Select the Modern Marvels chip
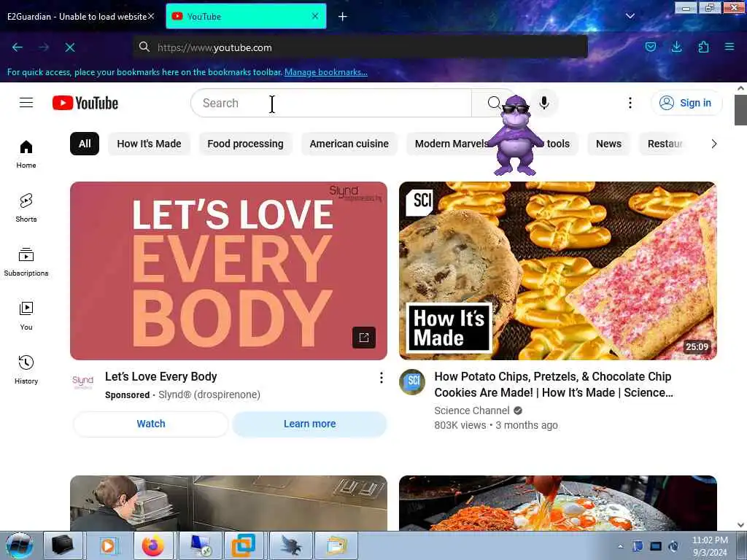This screenshot has height=560, width=747. pos(450,144)
